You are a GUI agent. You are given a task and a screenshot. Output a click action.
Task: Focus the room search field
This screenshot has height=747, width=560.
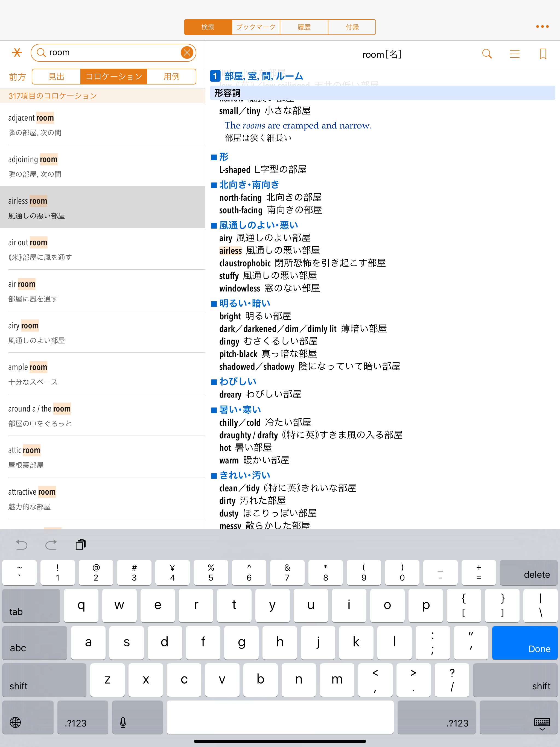113,53
